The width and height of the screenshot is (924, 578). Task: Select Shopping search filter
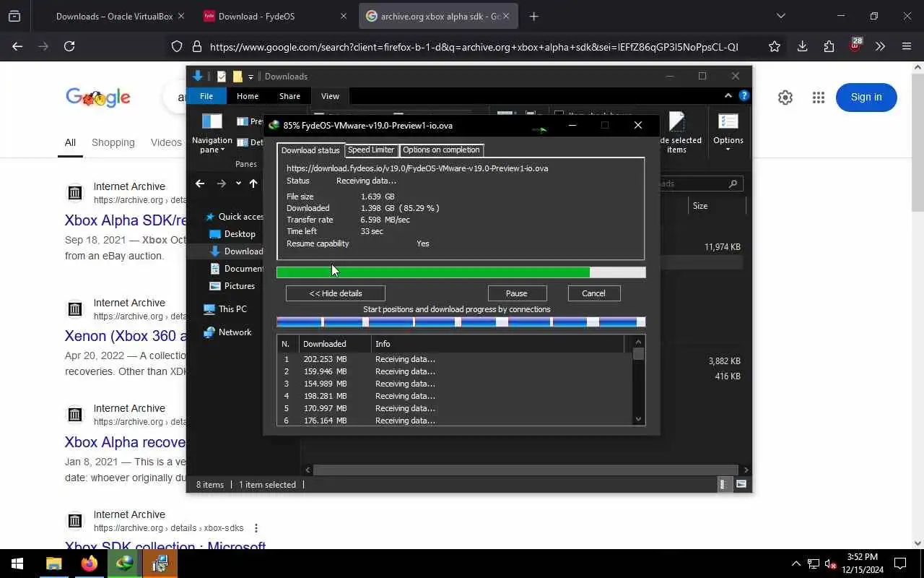(113, 142)
